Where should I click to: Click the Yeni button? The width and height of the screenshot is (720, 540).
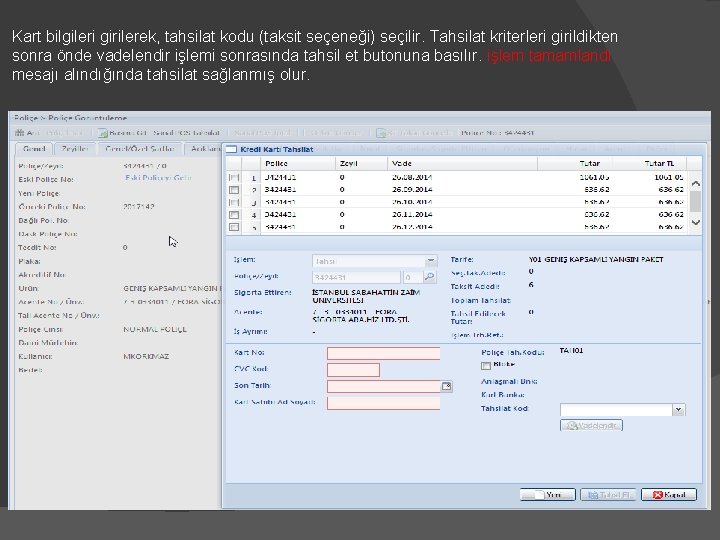[547, 495]
